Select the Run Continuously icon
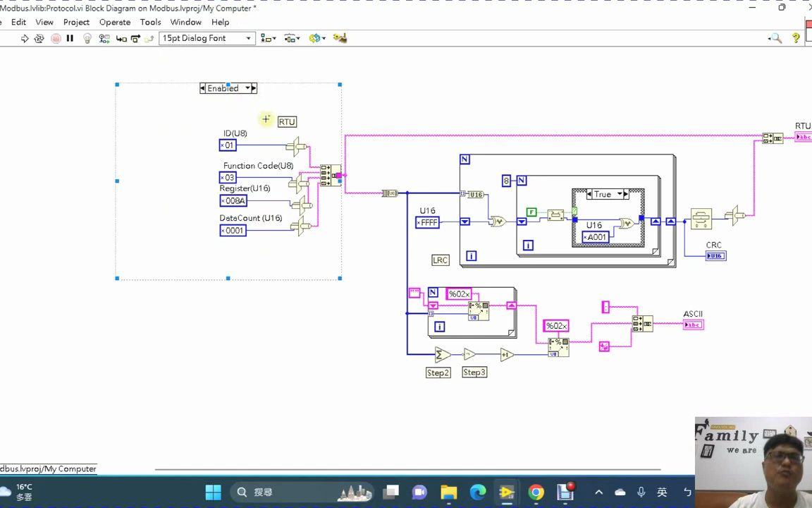812x508 pixels. coord(39,38)
